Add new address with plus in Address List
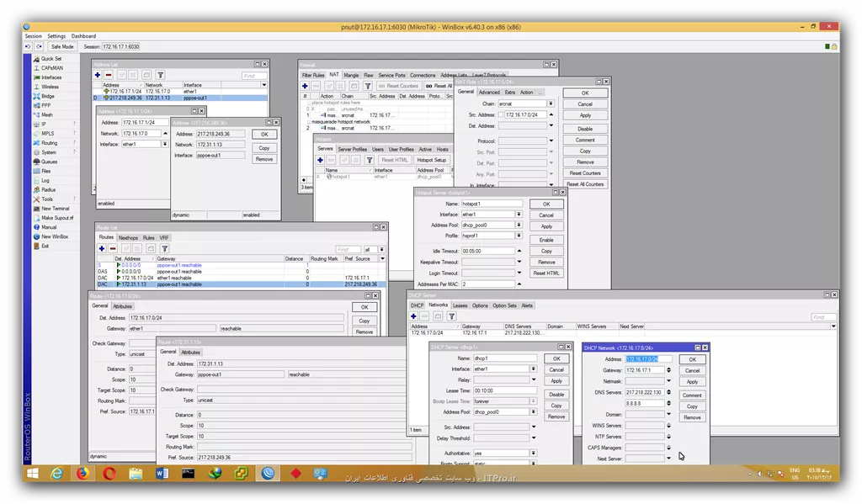Image resolution: width=862 pixels, height=504 pixels. (98, 75)
